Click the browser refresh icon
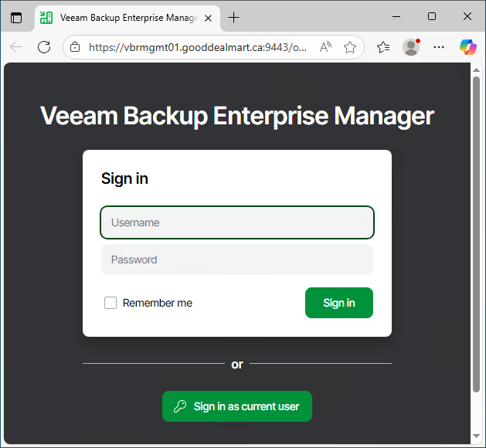The width and height of the screenshot is (486, 448). pyautogui.click(x=44, y=47)
